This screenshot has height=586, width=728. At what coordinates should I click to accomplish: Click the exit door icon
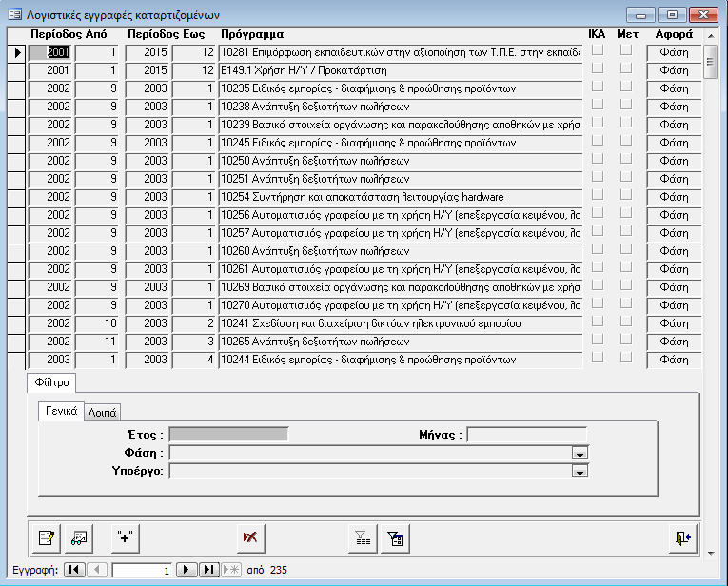click(683, 537)
